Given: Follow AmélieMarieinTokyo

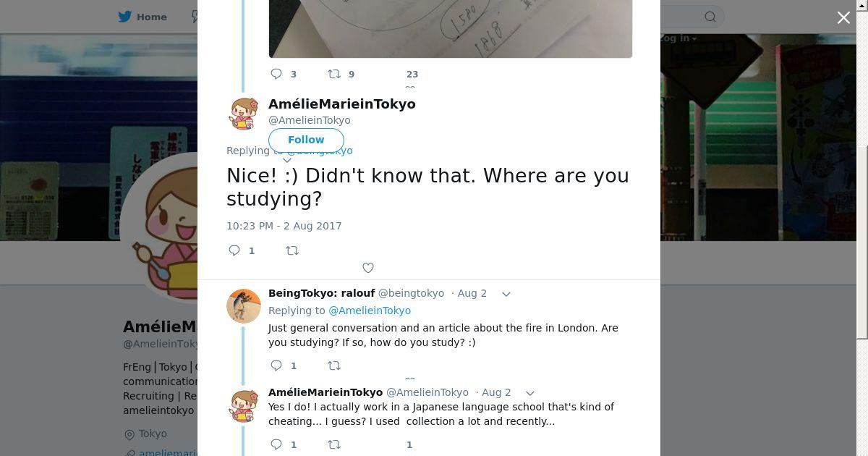Looking at the screenshot, I should click(x=306, y=140).
